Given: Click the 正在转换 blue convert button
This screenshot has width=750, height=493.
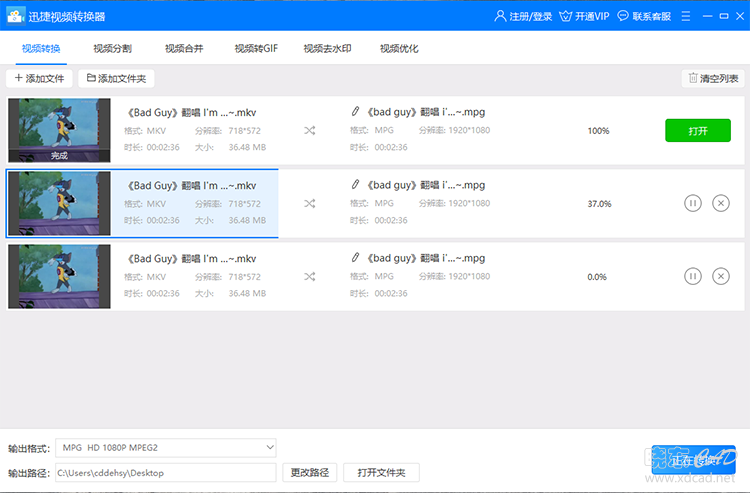Looking at the screenshot, I should [694, 460].
